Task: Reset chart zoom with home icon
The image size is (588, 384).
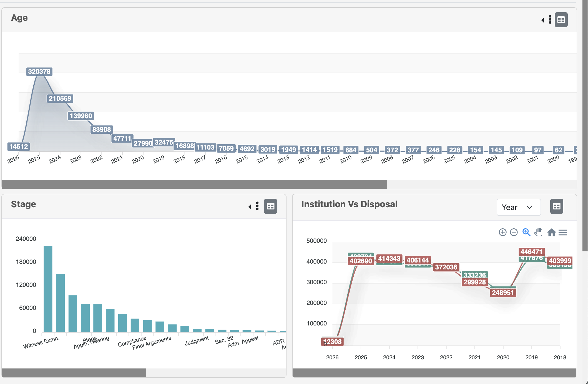Action: (551, 232)
